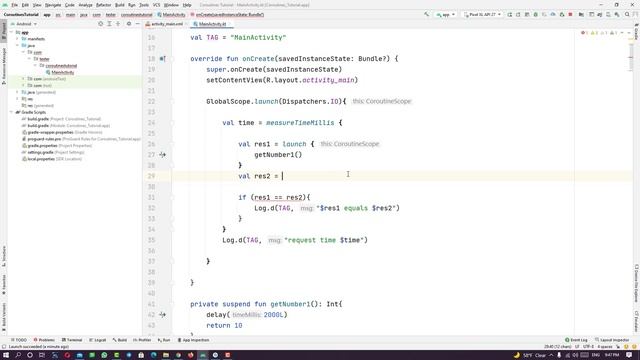Open the Resource Manager side tab
640x360 pixels.
tap(4, 65)
